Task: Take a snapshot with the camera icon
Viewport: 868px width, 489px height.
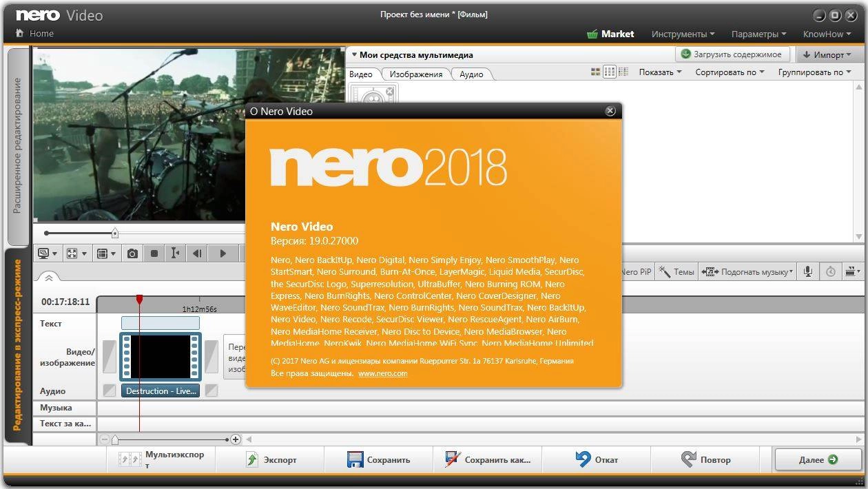Action: pos(132,253)
